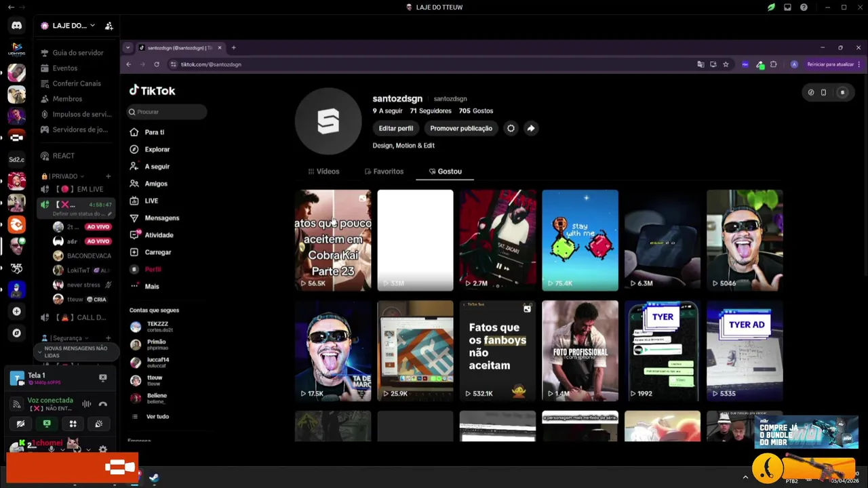Open the browser translate page icon
The image size is (868, 488).
701,64
